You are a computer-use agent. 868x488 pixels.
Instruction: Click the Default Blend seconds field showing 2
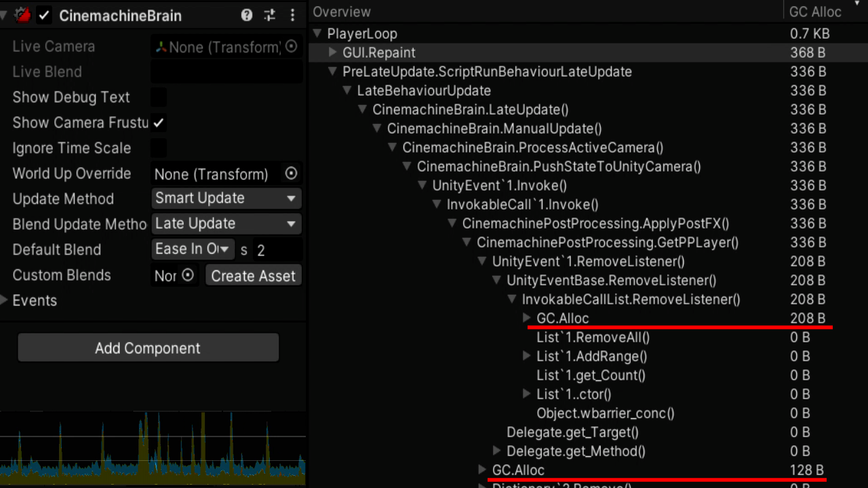click(278, 249)
